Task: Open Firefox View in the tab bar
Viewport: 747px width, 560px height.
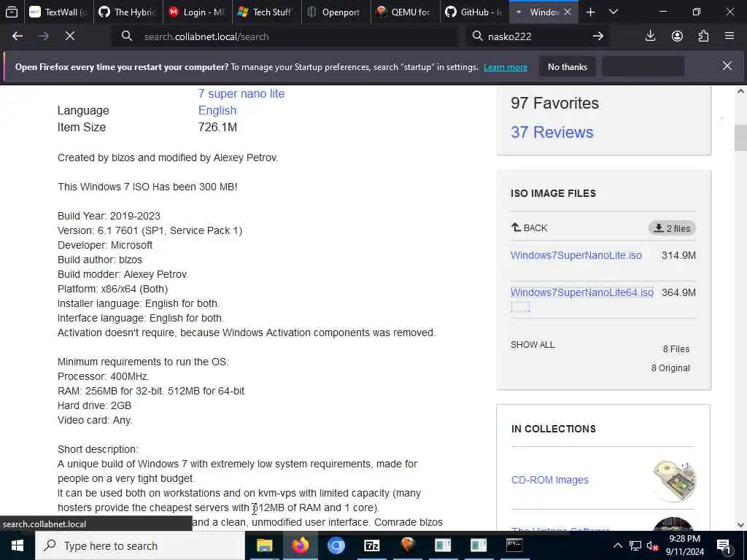Action: coord(12,12)
